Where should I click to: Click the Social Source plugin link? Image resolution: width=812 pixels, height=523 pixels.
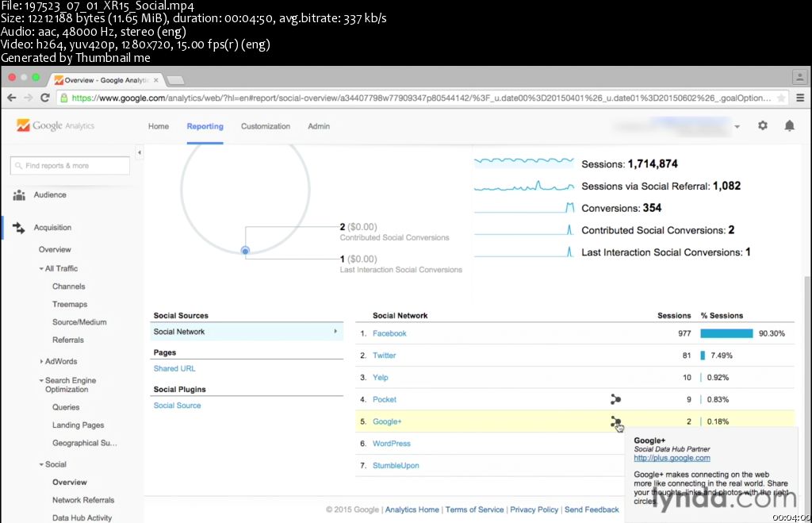177,406
